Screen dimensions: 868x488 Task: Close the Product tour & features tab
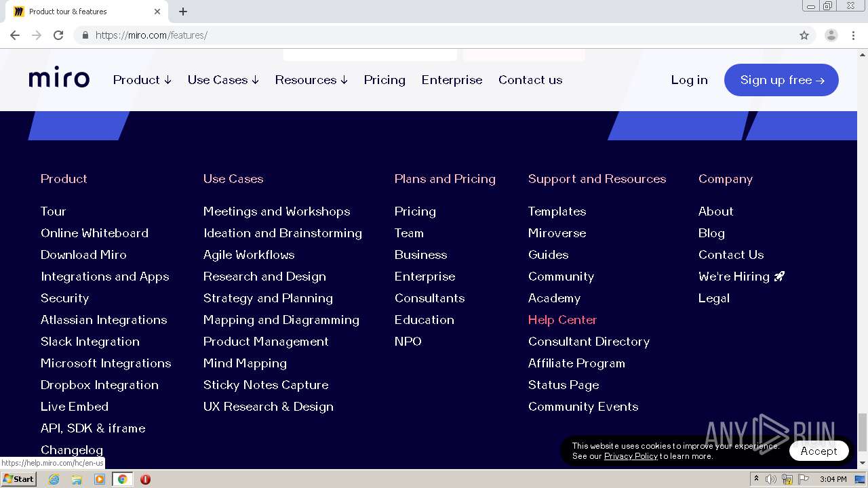click(x=157, y=12)
